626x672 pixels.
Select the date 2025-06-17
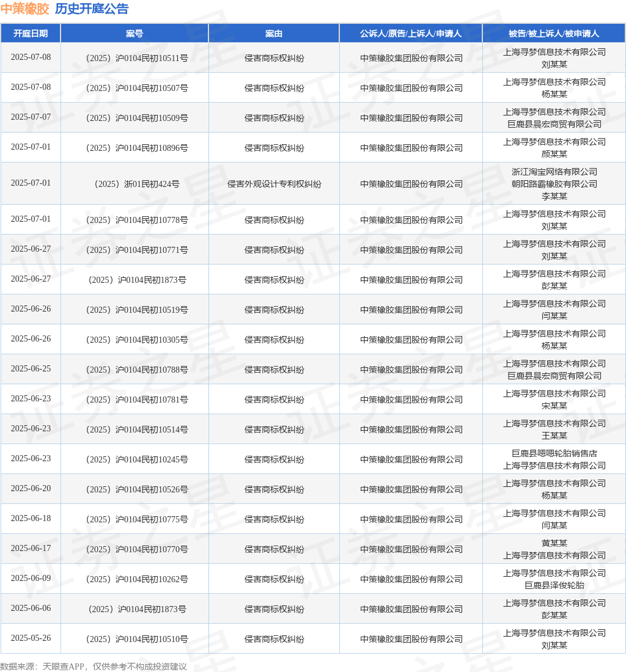[31, 549]
